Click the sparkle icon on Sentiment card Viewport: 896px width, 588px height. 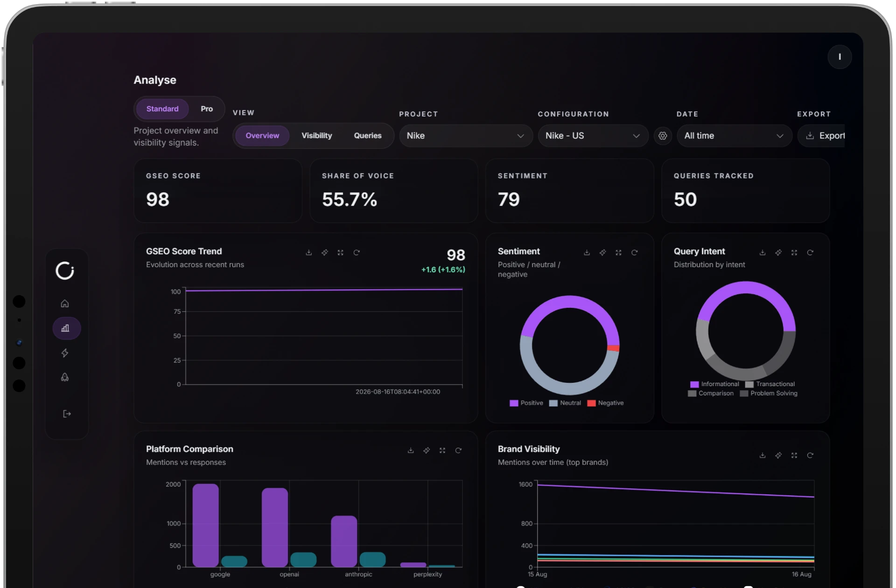click(603, 252)
